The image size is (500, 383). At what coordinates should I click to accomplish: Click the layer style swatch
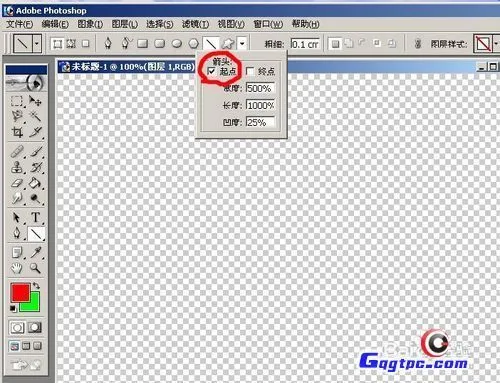pyautogui.click(x=483, y=44)
